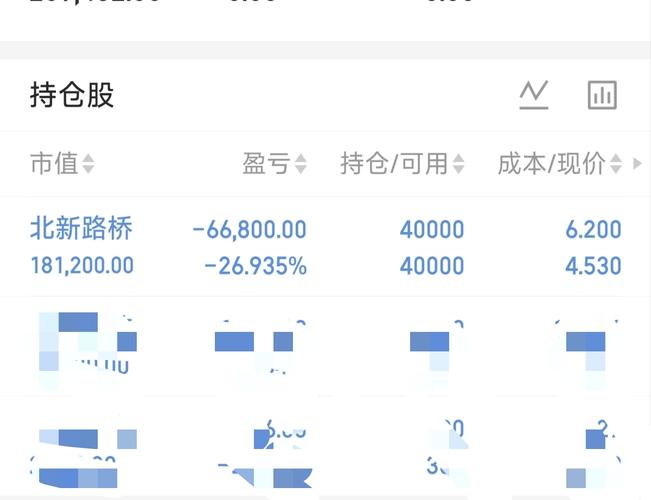The image size is (651, 500).
Task: Open the 北新路桥 stock holding
Action: [x=81, y=228]
